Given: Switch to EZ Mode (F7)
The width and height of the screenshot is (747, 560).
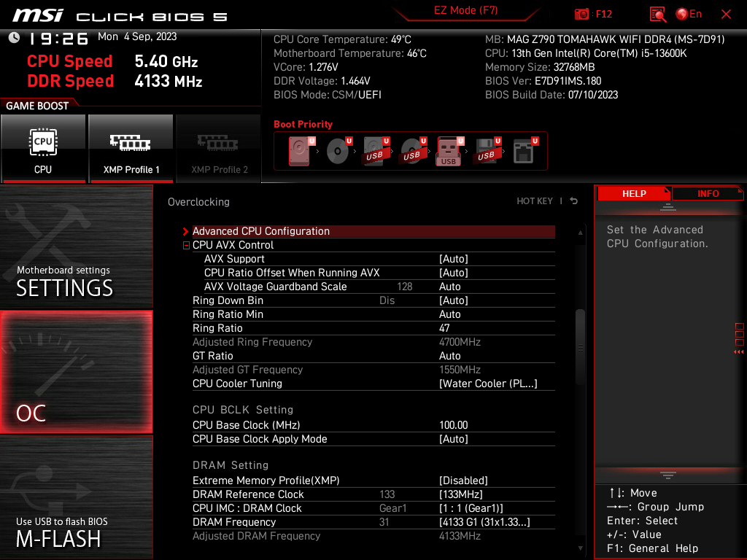Looking at the screenshot, I should 465,10.
